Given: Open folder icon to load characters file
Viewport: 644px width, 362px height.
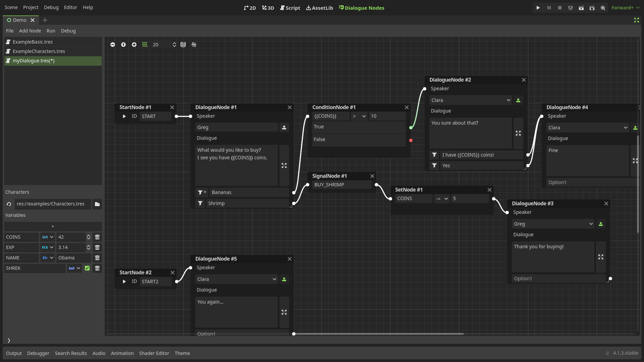Looking at the screenshot, I should [97, 204].
